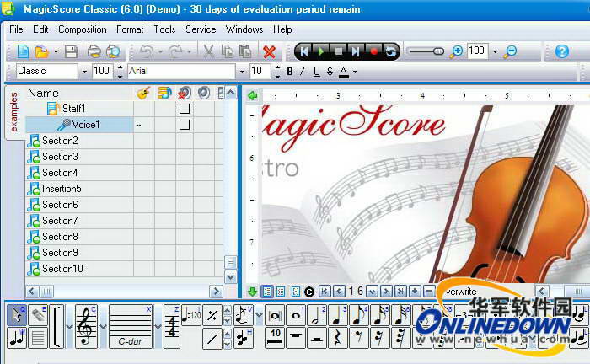Select the sixteenth rest
Screen dimensions: 590x364
[380, 338]
